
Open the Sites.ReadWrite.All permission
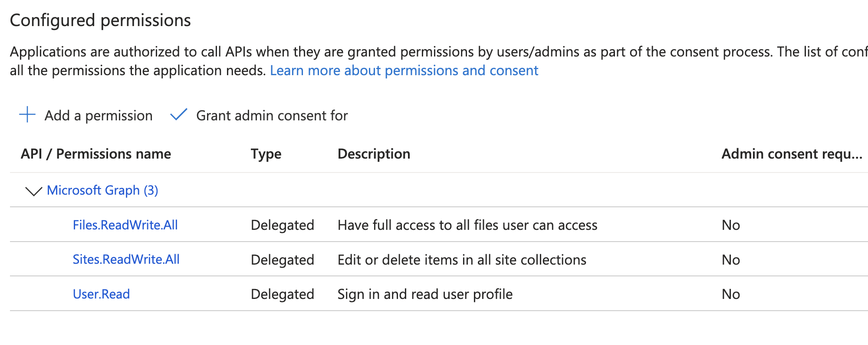click(126, 259)
